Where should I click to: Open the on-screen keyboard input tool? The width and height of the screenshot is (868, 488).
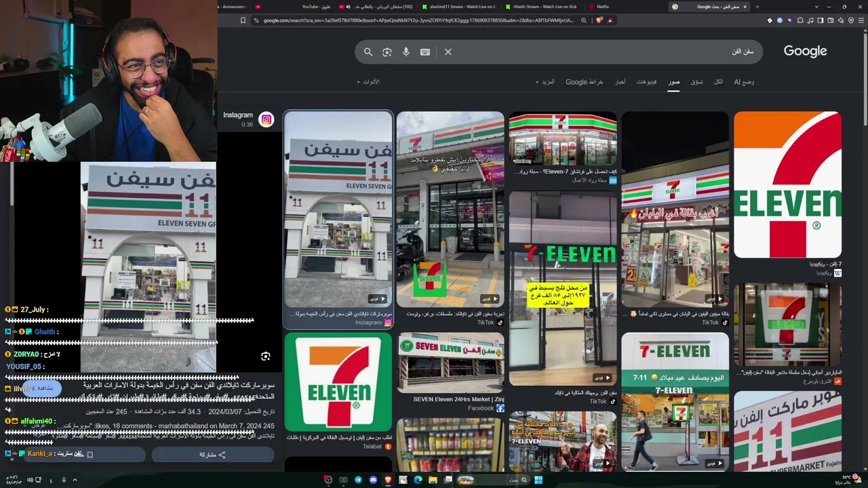(425, 52)
